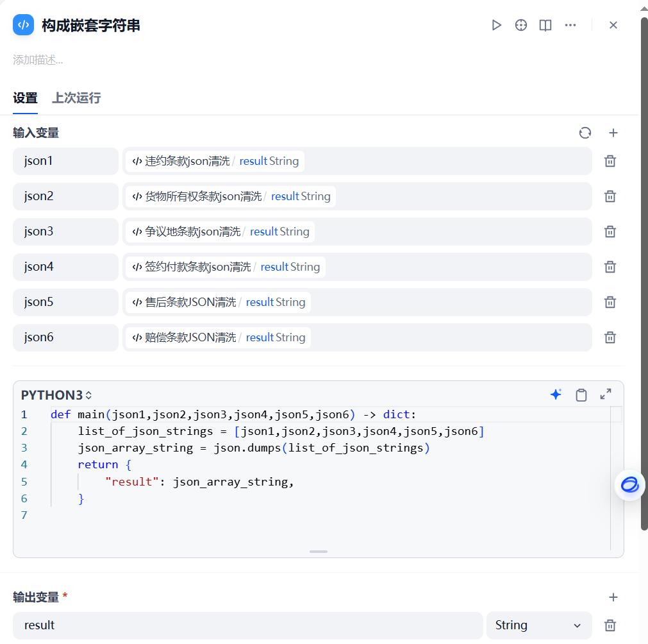Viewport: 648px width, 644px height.
Task: Open the more options ellipsis menu
Action: [570, 25]
